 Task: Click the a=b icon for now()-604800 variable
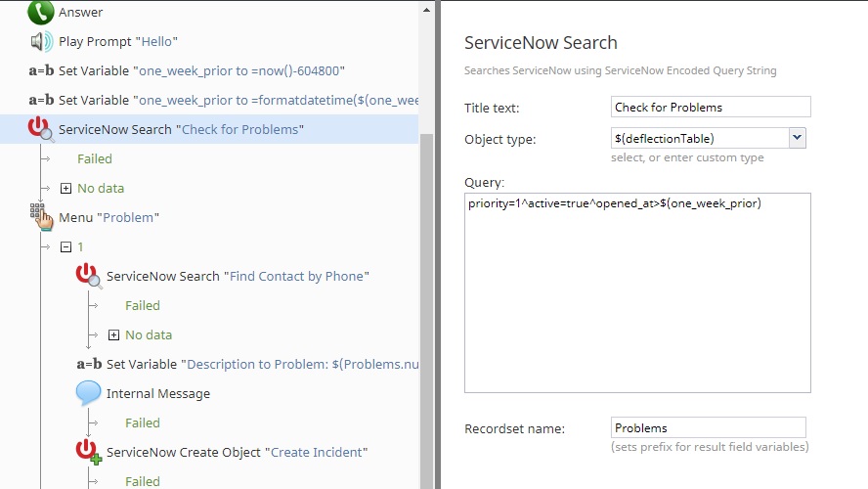point(41,70)
